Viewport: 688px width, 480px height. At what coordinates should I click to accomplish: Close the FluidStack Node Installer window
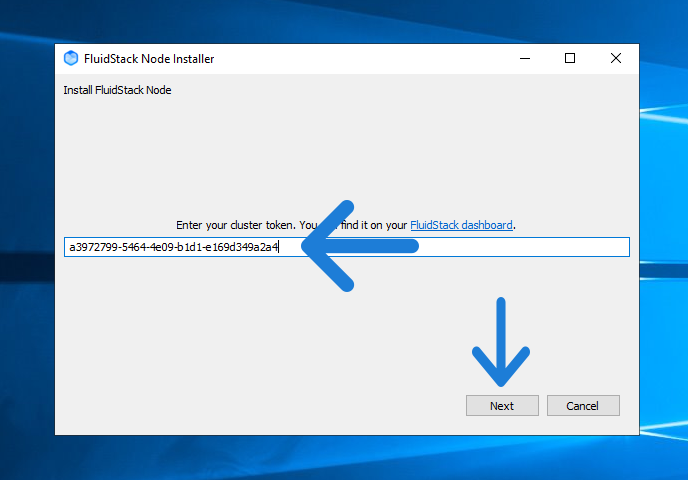(616, 58)
